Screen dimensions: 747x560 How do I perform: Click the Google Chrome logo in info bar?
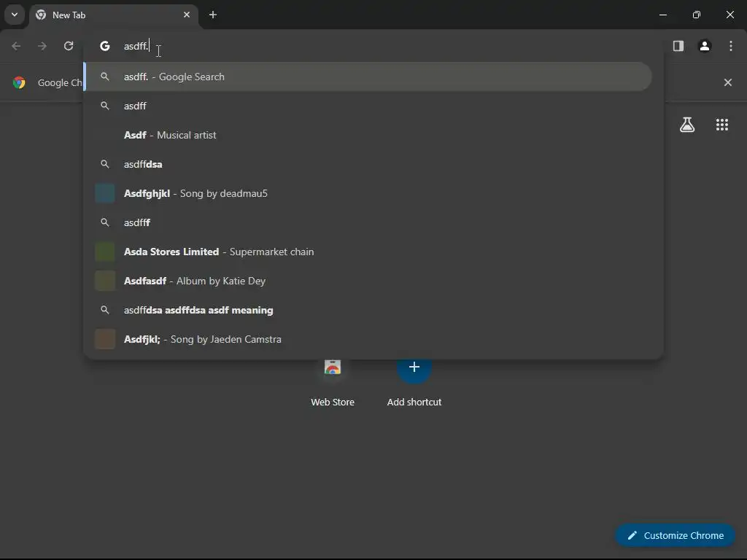pyautogui.click(x=19, y=82)
